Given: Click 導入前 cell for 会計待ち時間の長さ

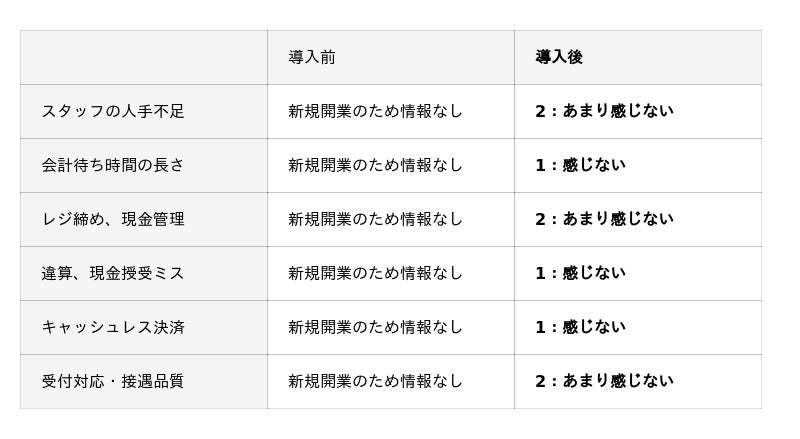Looking at the screenshot, I should [375, 165].
